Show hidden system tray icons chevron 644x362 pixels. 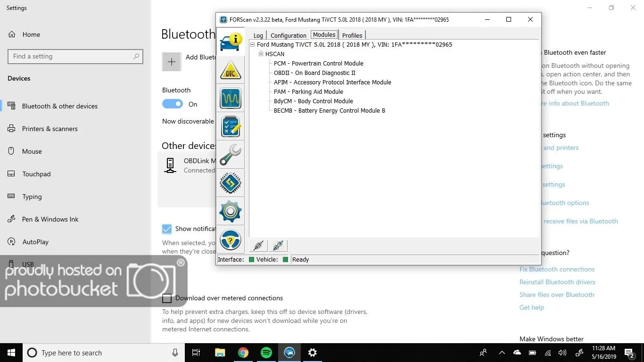click(502, 353)
